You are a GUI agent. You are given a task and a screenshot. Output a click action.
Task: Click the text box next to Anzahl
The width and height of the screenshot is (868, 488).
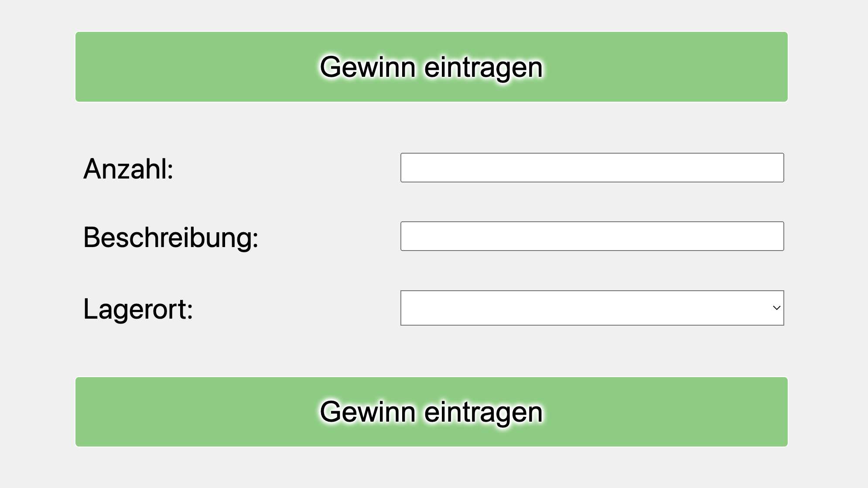click(592, 168)
